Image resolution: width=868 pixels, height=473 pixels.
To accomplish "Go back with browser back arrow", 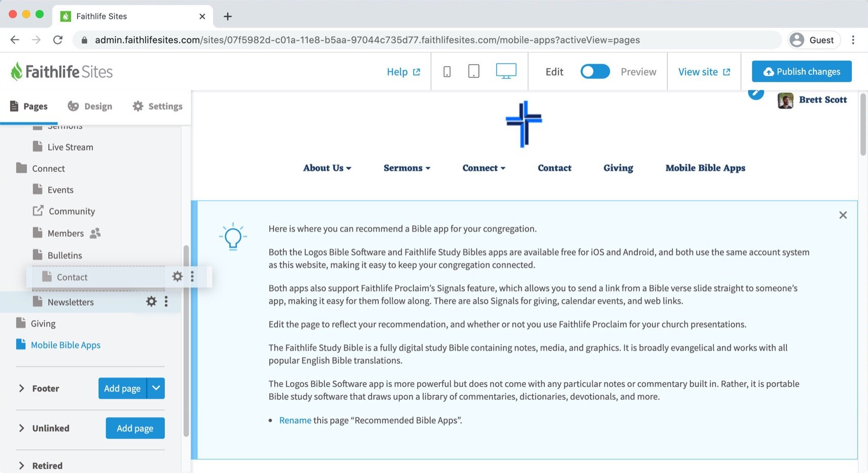I will tap(15, 40).
